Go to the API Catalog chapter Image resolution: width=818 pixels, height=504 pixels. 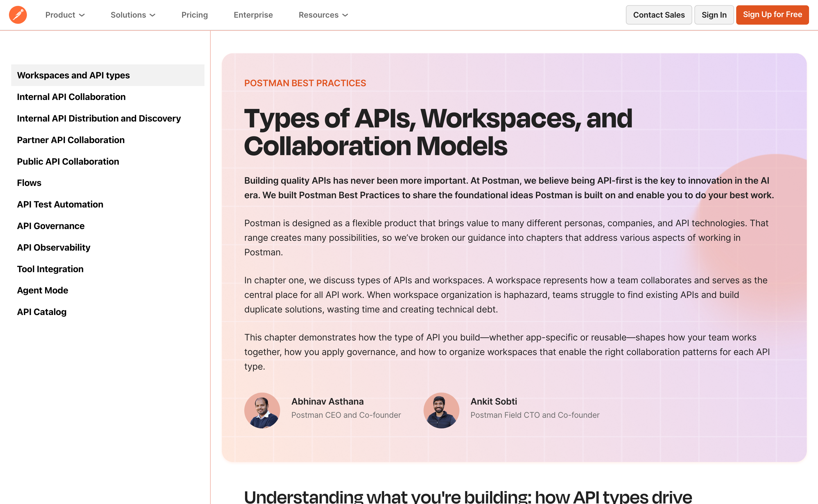click(x=42, y=312)
